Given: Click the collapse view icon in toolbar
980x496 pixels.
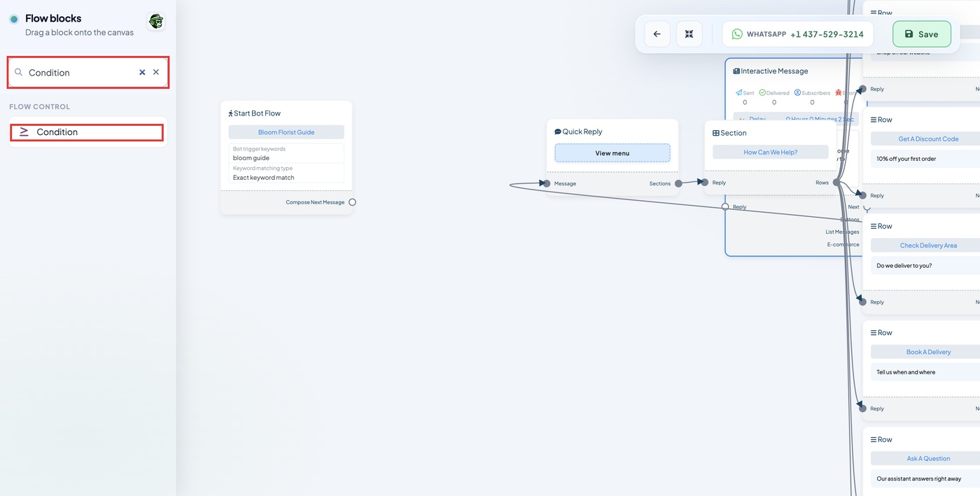Looking at the screenshot, I should (689, 34).
